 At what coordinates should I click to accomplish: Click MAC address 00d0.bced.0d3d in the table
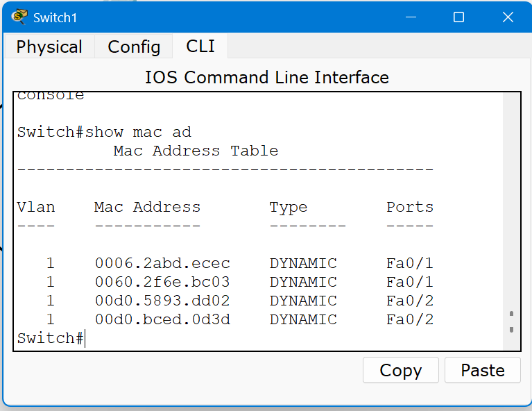(x=162, y=319)
